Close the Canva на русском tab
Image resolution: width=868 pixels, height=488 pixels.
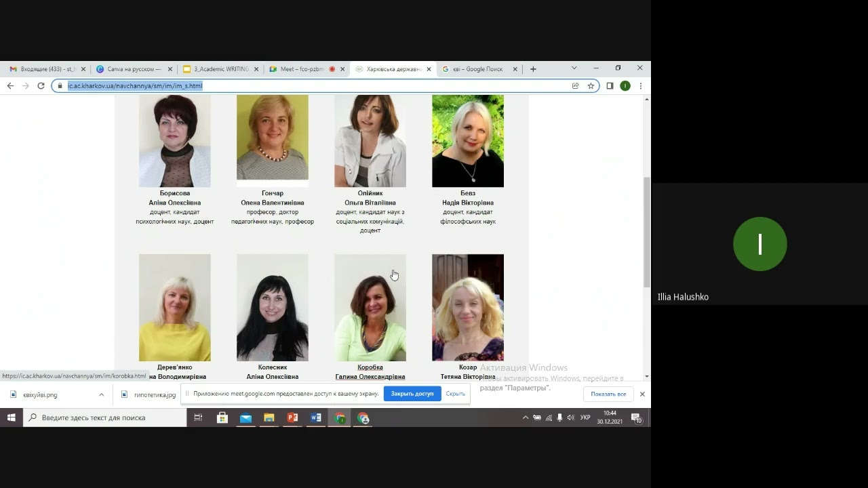point(170,69)
